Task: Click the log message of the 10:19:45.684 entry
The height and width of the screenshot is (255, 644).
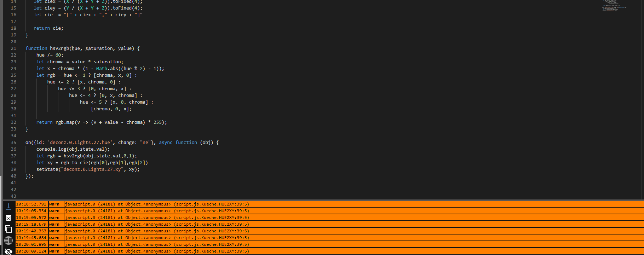Action: point(157,238)
